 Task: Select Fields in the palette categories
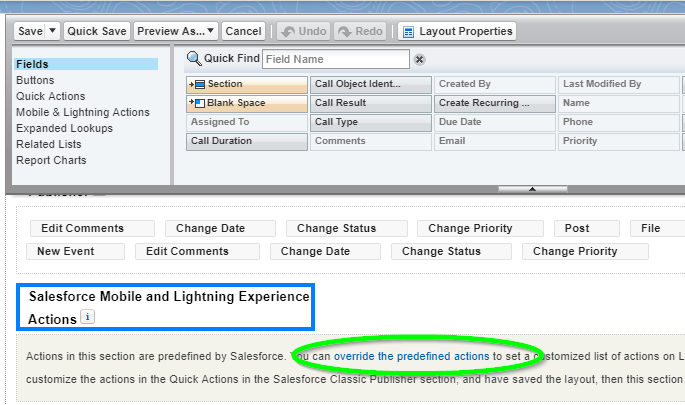click(86, 64)
